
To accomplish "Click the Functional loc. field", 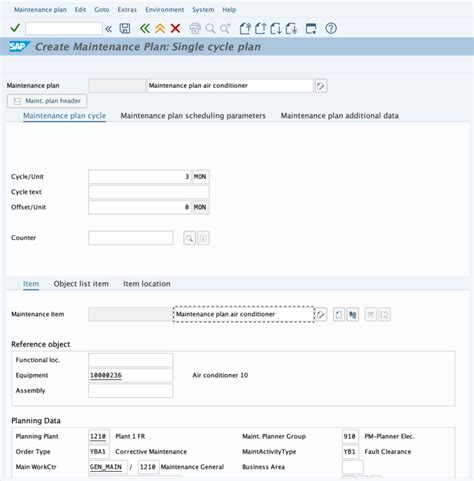I will [x=131, y=360].
